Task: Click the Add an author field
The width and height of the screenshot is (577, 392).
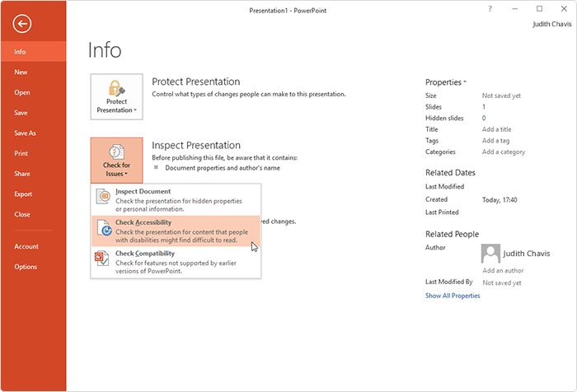Action: 503,270
